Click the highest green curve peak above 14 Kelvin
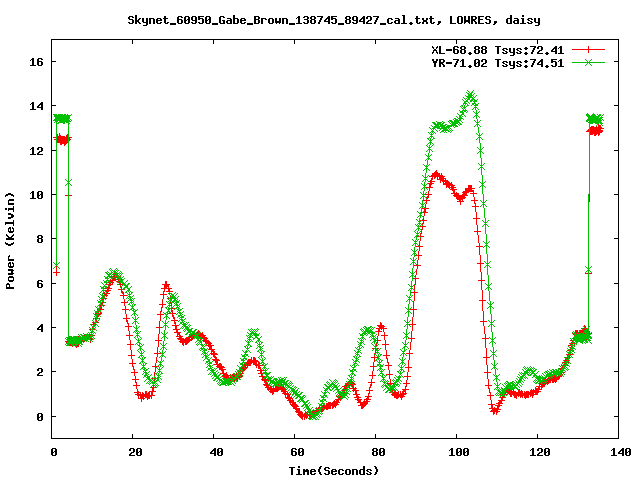640x480 pixels. coord(470,95)
